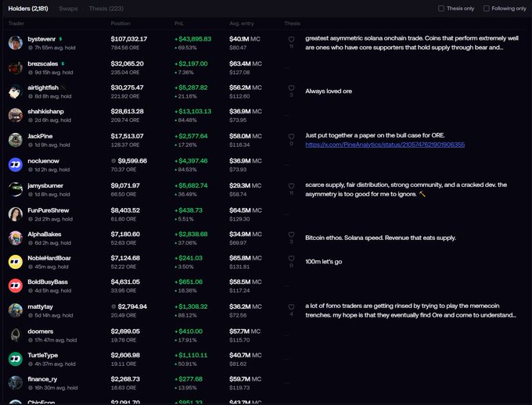The height and width of the screenshot is (405, 532).
Task: Click green badge beside brezscales
Action: click(x=63, y=63)
